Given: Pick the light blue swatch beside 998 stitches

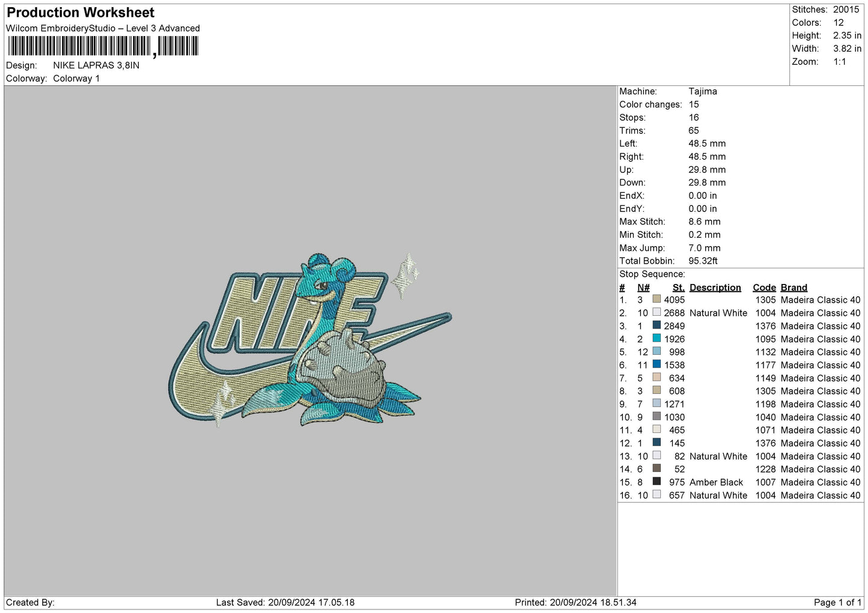Looking at the screenshot, I should coord(657,352).
